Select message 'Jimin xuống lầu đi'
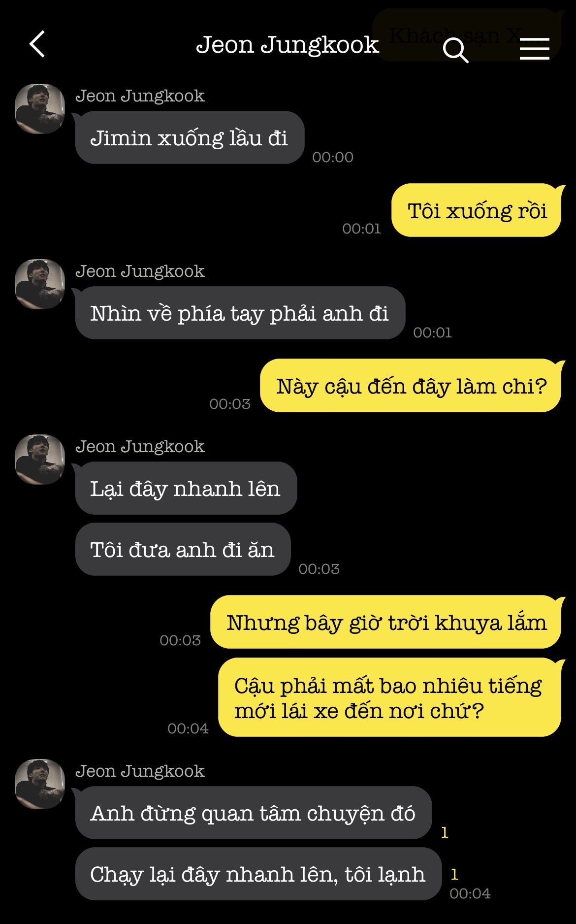This screenshot has width=576, height=924. 190,137
